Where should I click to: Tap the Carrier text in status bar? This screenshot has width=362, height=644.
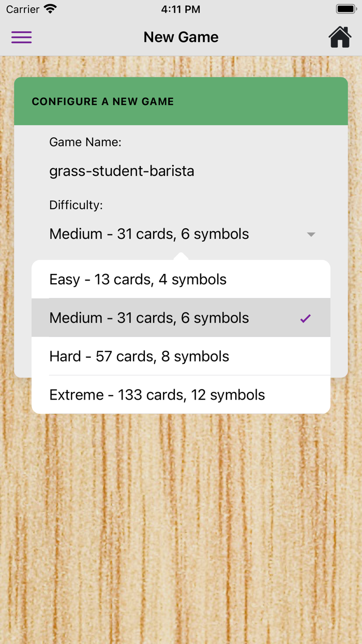click(x=23, y=9)
